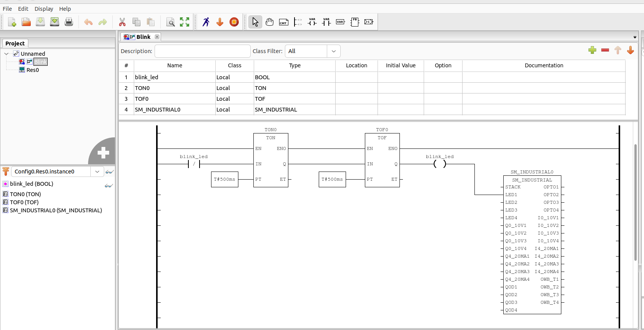This screenshot has height=330, width=644.
Task: Insert a contact with VAR contact tool
Action: (x=326, y=22)
